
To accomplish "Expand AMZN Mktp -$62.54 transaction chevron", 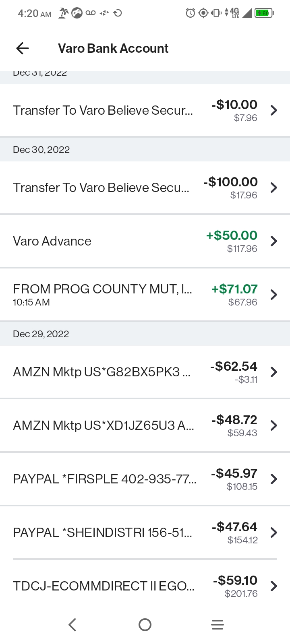I will (x=274, y=372).
